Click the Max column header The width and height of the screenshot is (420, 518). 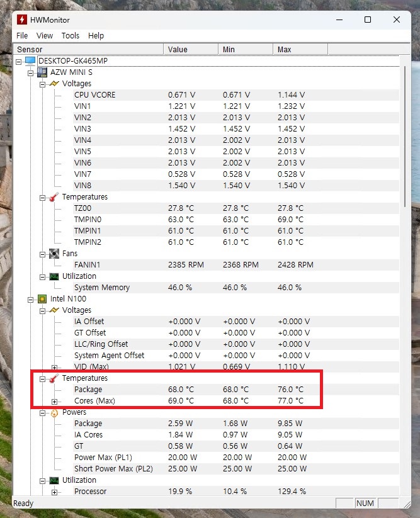tap(301, 50)
